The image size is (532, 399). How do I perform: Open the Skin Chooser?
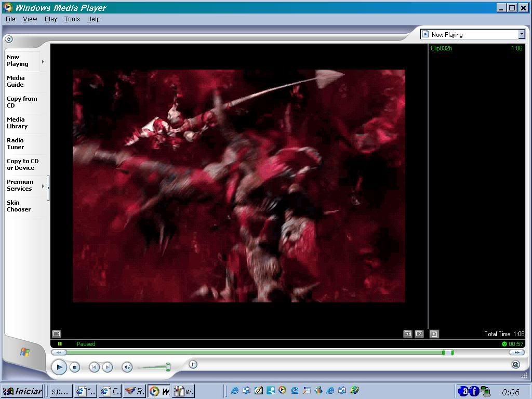click(19, 206)
